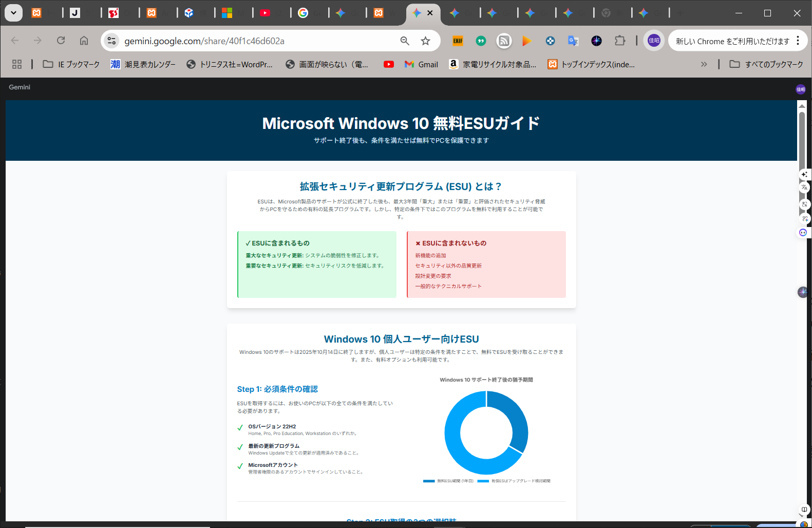The image size is (812, 528).
Task: Toggle the 有償ESU/アップグレード検討期間 legend item
Action: [x=514, y=481]
